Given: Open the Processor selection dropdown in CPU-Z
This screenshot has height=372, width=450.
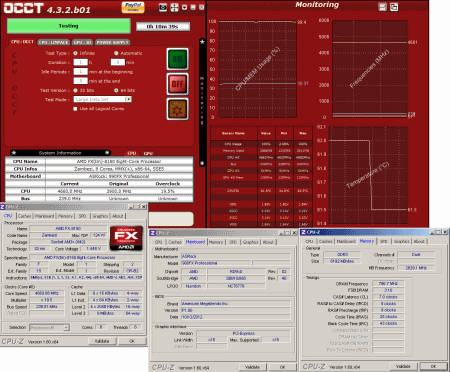Looking at the screenshot, I should (49, 328).
